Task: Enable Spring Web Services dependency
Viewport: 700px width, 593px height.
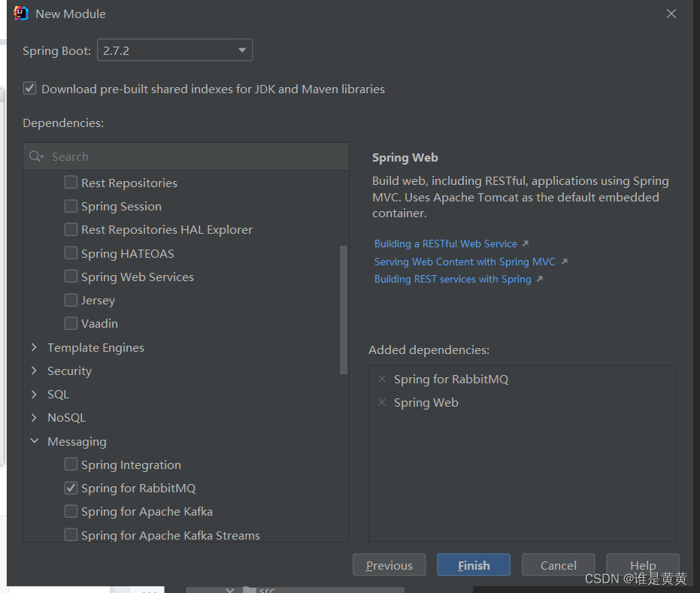Action: coord(71,276)
